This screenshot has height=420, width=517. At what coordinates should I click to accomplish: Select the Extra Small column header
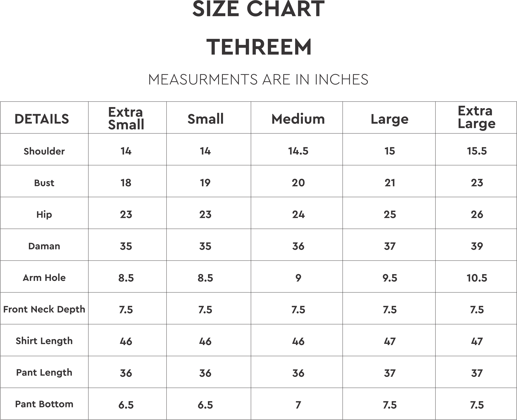pos(126,118)
